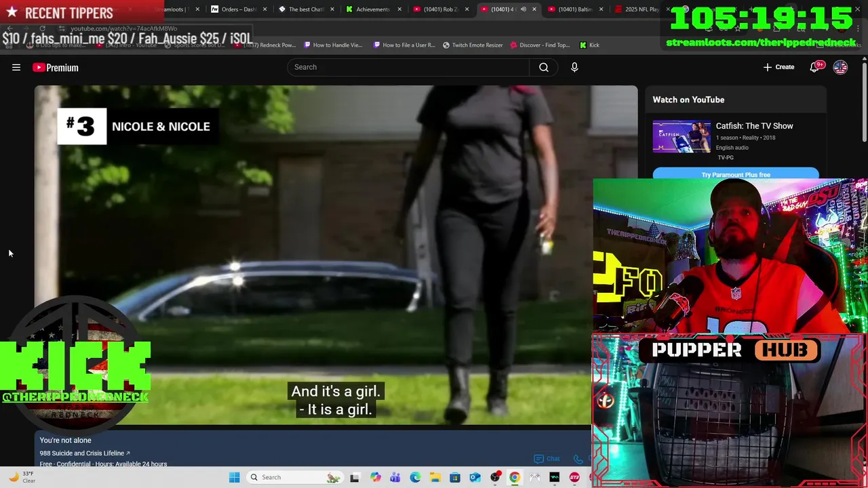Open the 988 Suicide and Crisis Lifeline link
The image size is (868, 488).
pyautogui.click(x=85, y=453)
